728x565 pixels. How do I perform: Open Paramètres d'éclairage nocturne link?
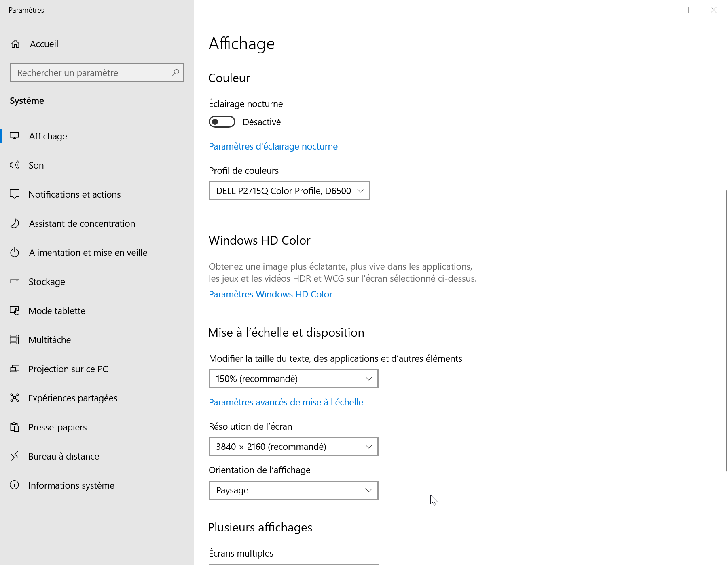pos(273,146)
